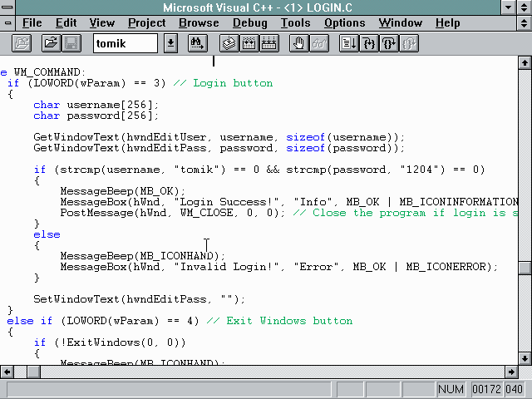
Task: Click the "WM_COMMAND" text in code
Action: click(x=47, y=72)
